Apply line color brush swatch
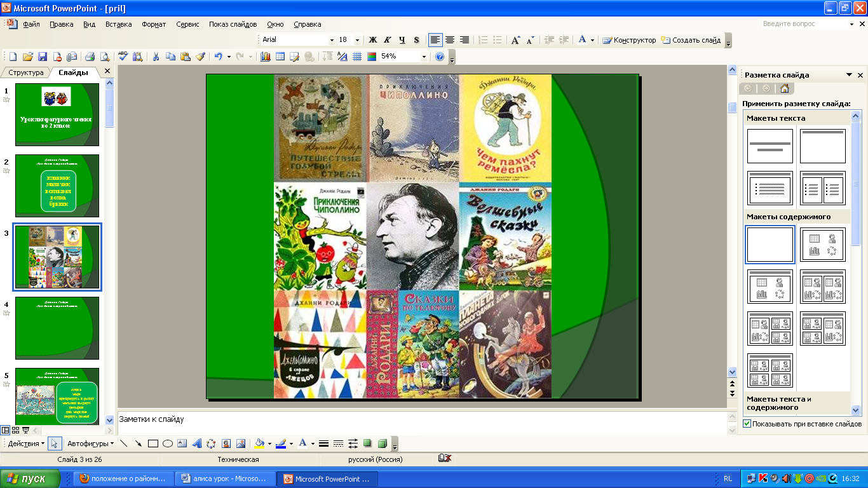868x488 pixels. tap(281, 444)
